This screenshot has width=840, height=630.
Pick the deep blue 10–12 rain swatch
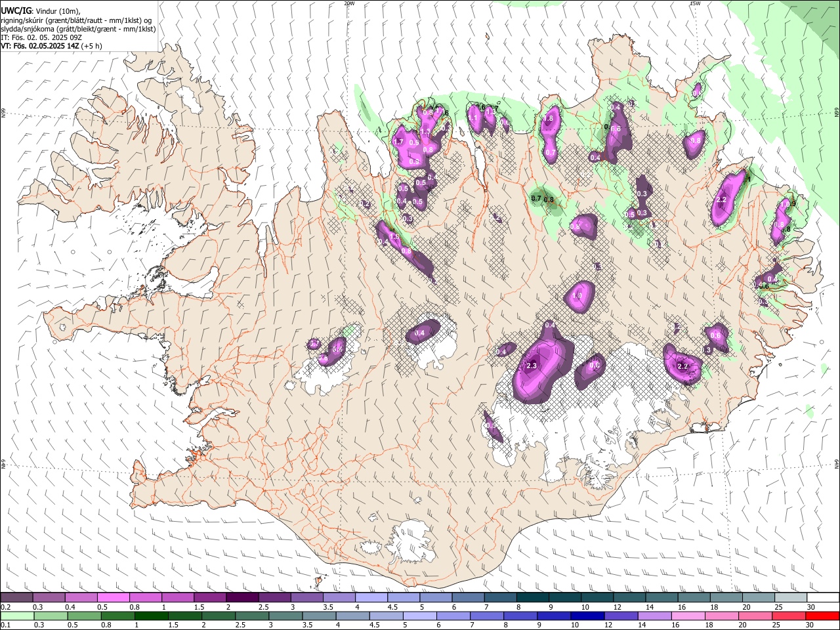pyautogui.click(x=588, y=616)
